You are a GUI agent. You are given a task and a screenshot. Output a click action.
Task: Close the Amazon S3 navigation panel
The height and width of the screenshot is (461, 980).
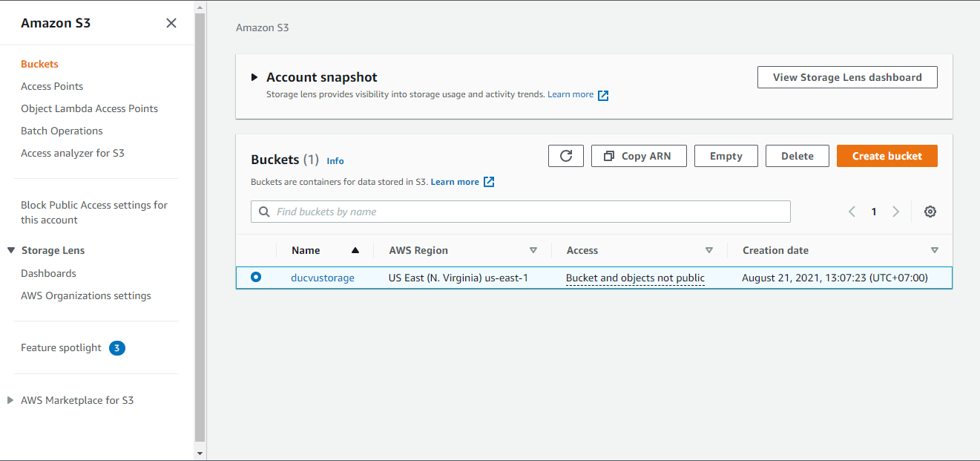point(171,23)
